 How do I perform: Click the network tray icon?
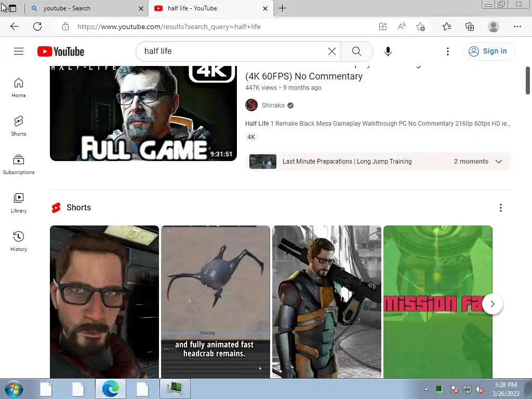(x=467, y=389)
